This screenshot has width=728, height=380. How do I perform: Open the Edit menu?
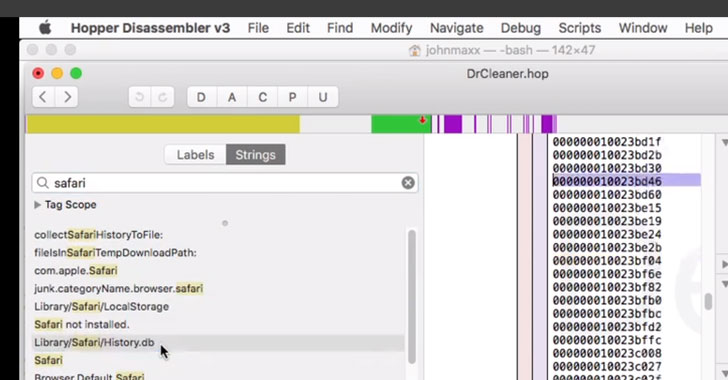(x=298, y=28)
